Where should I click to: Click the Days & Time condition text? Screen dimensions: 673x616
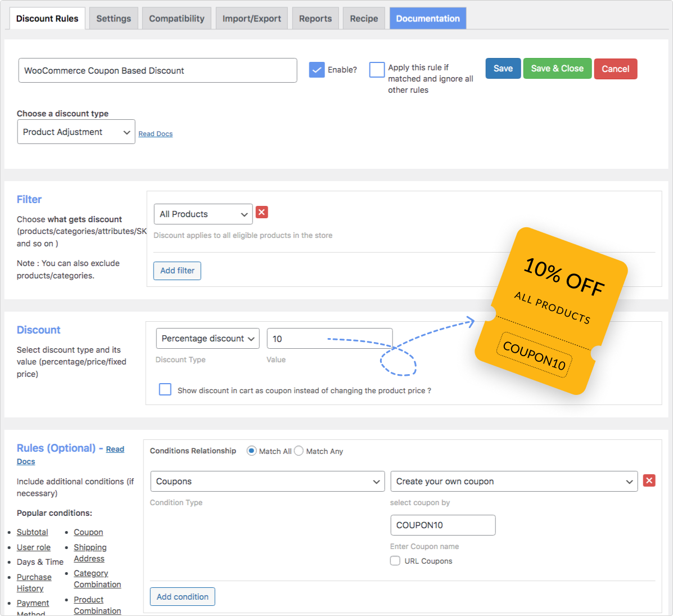click(x=40, y=563)
